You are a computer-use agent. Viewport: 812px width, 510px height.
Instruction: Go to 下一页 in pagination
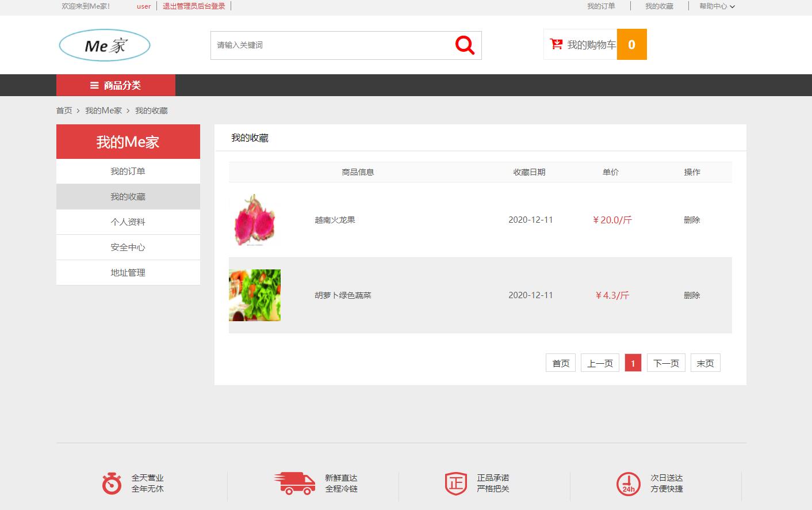click(665, 363)
